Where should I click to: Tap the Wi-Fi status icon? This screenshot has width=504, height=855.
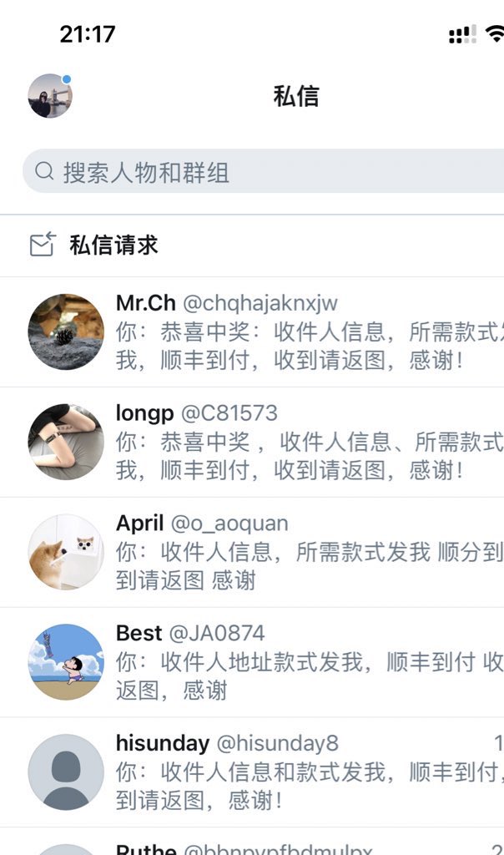click(495, 33)
